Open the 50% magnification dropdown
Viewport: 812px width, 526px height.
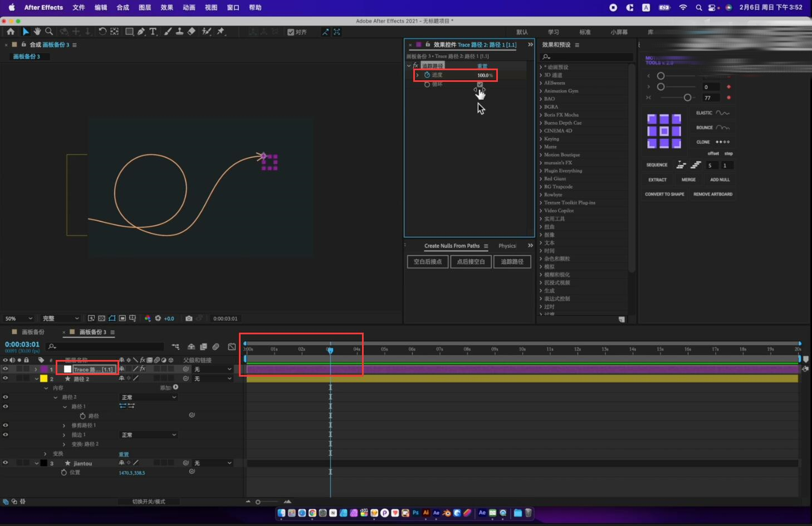click(x=19, y=318)
